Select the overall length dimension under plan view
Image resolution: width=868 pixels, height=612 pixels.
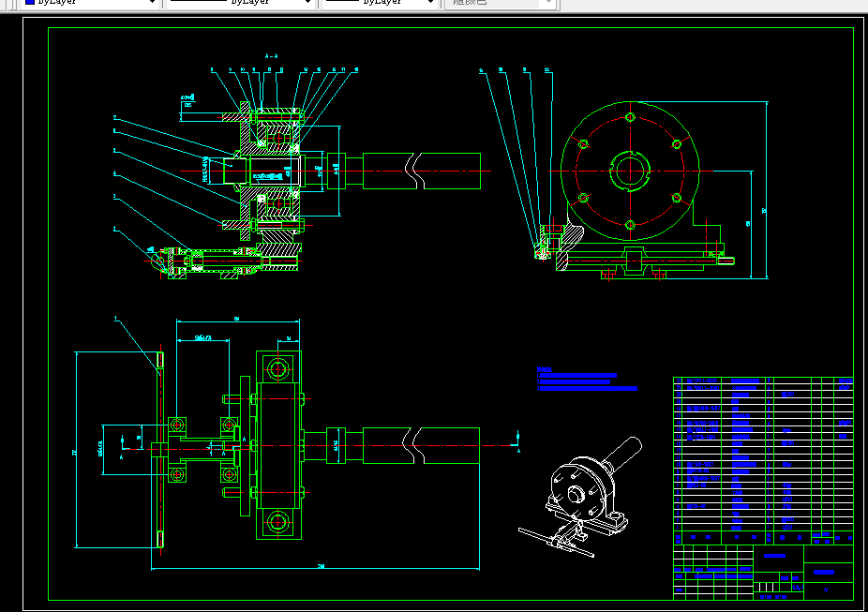[316, 567]
